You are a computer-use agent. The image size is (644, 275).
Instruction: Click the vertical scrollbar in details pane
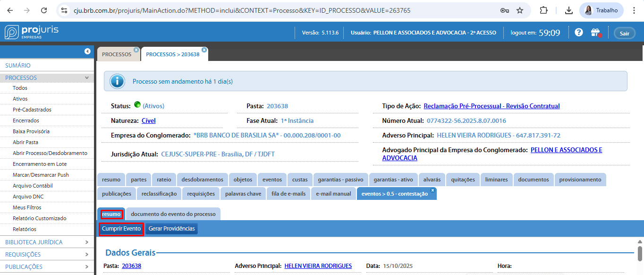click(x=640, y=252)
